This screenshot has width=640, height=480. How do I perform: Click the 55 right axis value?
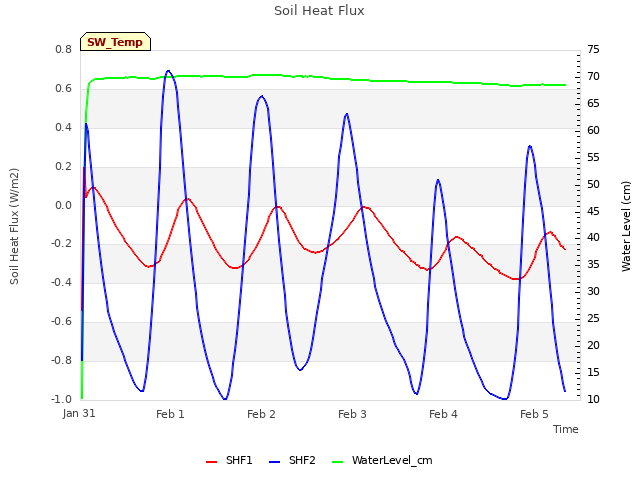(593, 157)
